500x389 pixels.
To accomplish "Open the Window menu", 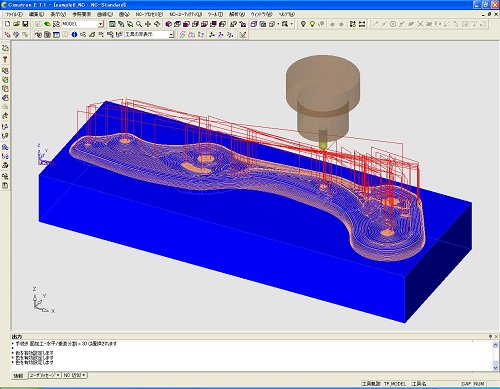I will [x=261, y=14].
